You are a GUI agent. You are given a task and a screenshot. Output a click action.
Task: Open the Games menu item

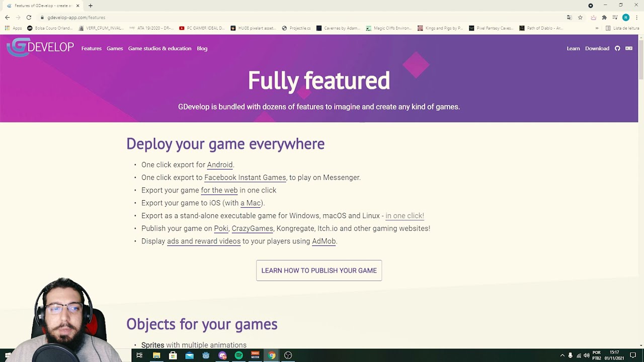pos(115,48)
